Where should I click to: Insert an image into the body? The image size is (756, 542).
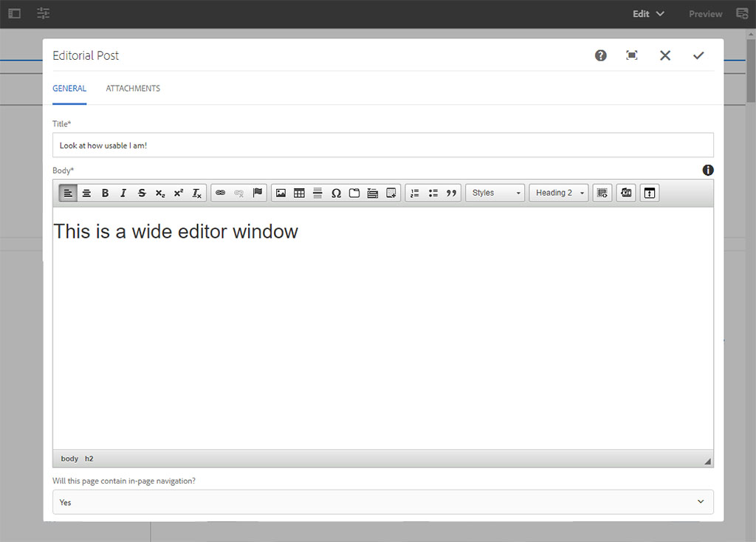(281, 193)
